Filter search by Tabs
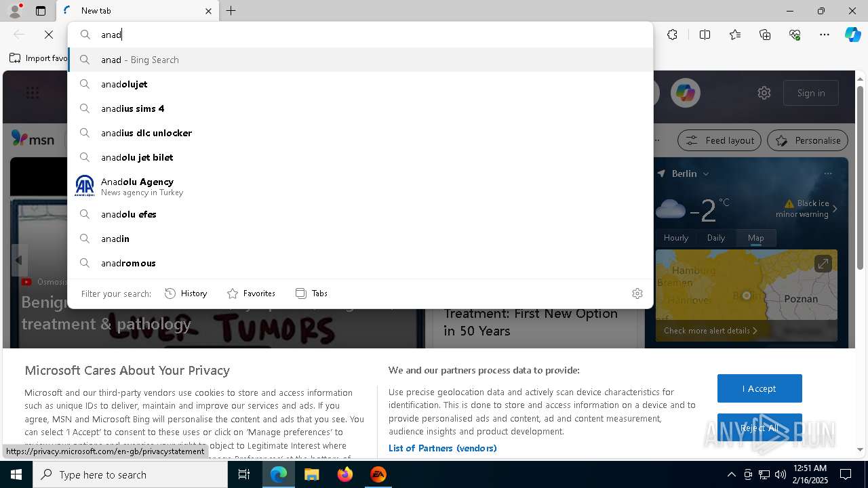The image size is (868, 488). coord(312,293)
